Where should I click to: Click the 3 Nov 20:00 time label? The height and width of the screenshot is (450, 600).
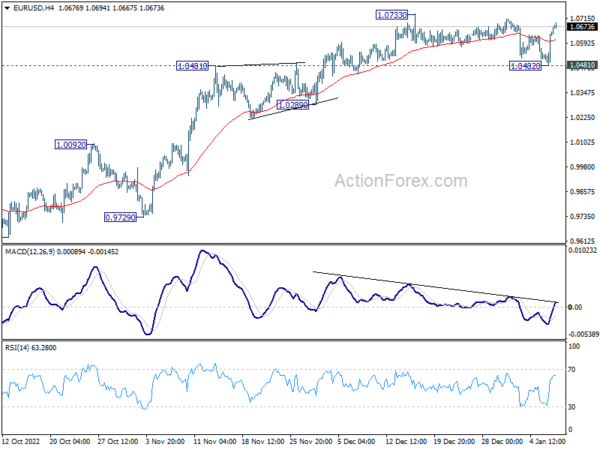165,441
